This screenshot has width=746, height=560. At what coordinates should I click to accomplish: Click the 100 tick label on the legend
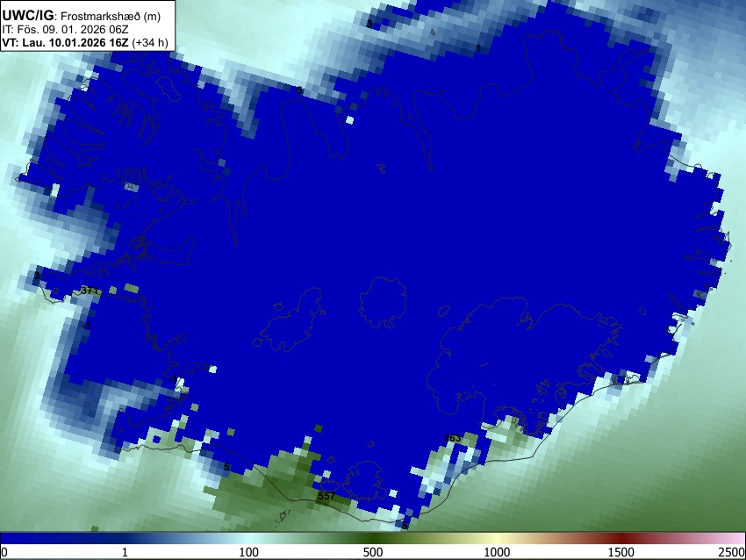click(248, 552)
